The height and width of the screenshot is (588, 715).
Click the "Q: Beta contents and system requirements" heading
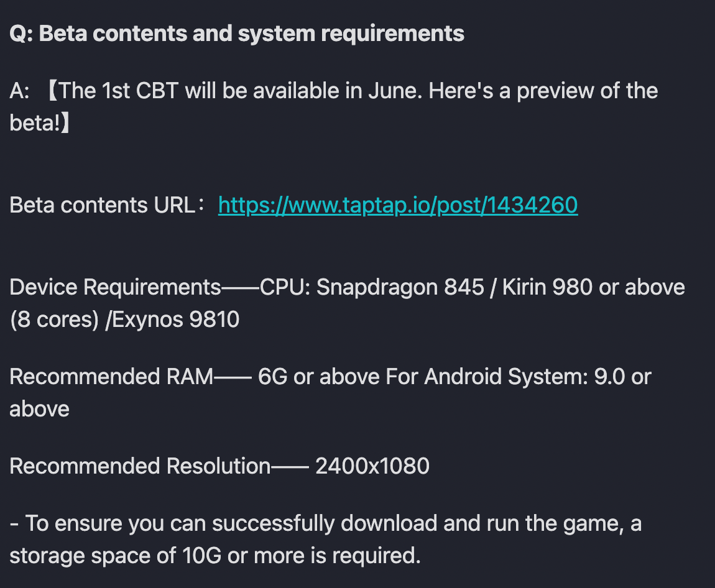237,34
